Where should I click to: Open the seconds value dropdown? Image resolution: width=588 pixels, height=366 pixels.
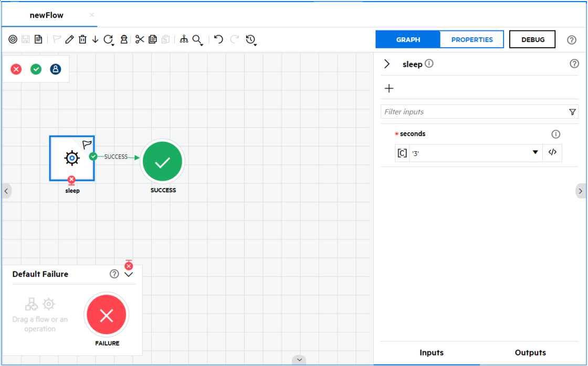click(x=535, y=153)
